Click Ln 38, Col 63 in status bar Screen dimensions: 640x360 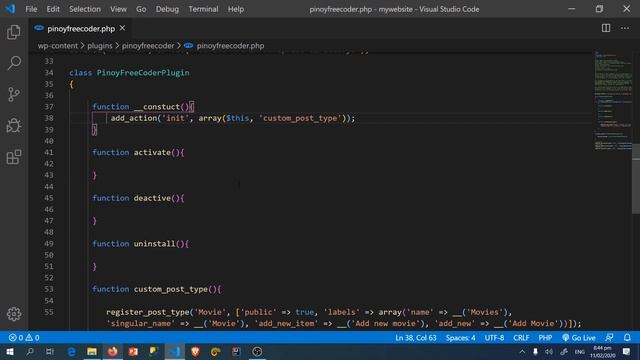(416, 338)
